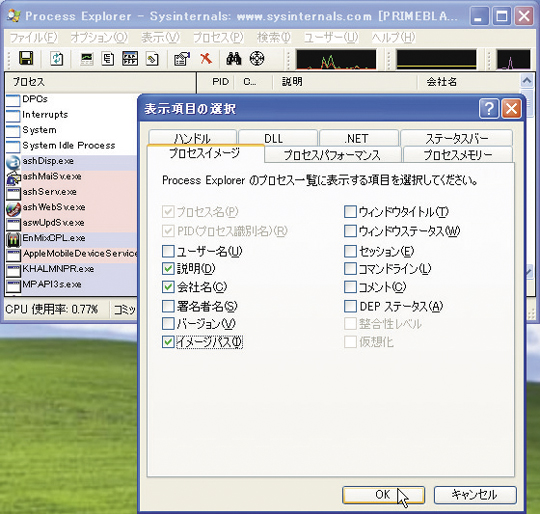Open the ファイル(F) menu
This screenshot has width=540, height=514.
click(33, 37)
